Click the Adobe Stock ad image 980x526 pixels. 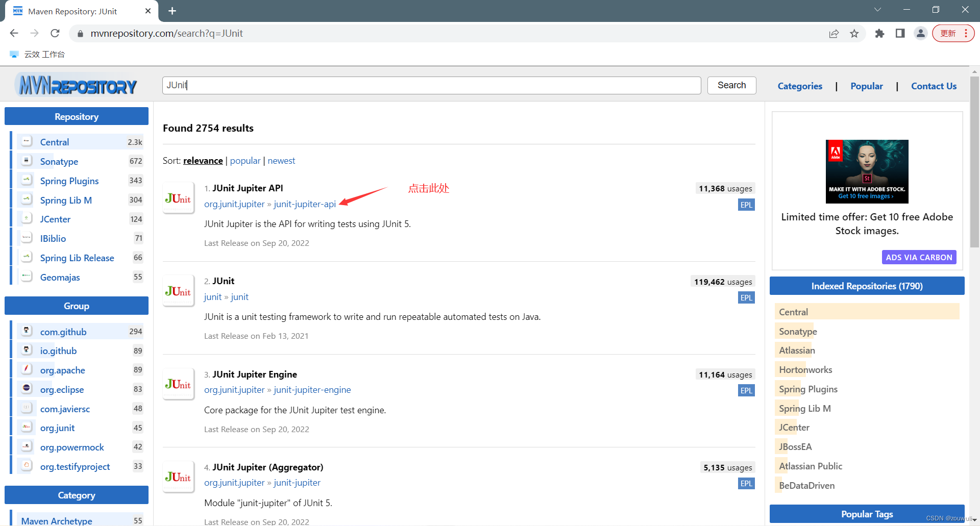pos(867,171)
